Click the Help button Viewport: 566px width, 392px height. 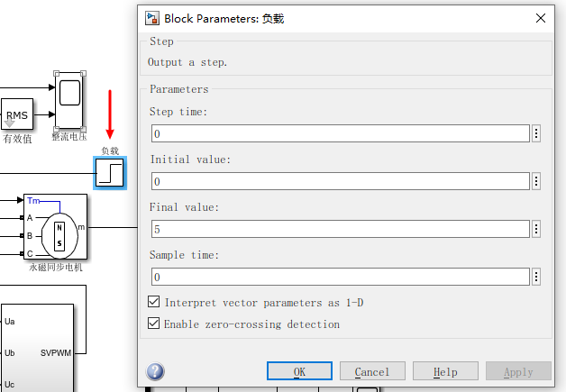click(x=445, y=371)
